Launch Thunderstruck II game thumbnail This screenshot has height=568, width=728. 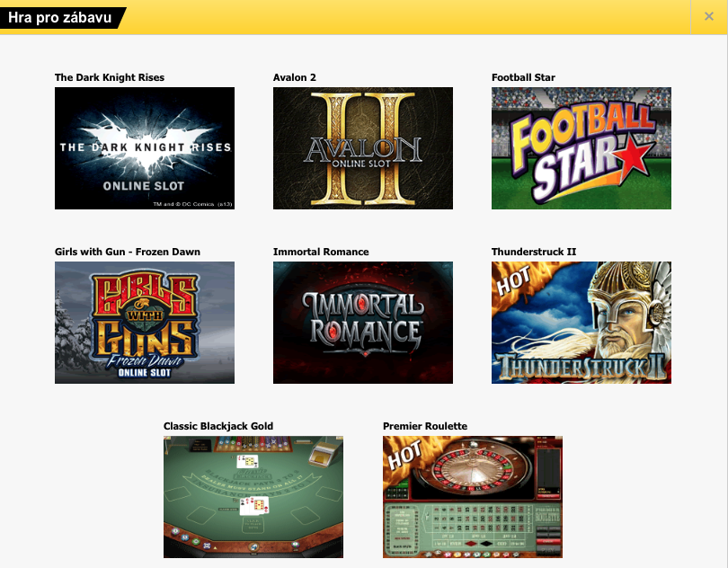pos(582,323)
